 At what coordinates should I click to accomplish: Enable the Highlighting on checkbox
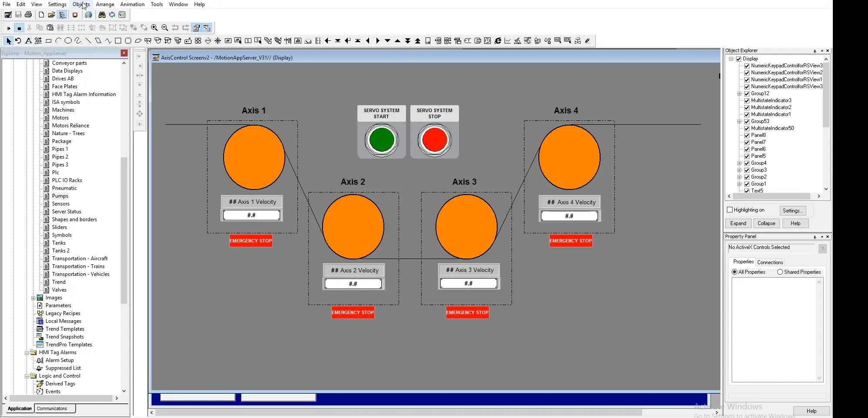click(730, 210)
